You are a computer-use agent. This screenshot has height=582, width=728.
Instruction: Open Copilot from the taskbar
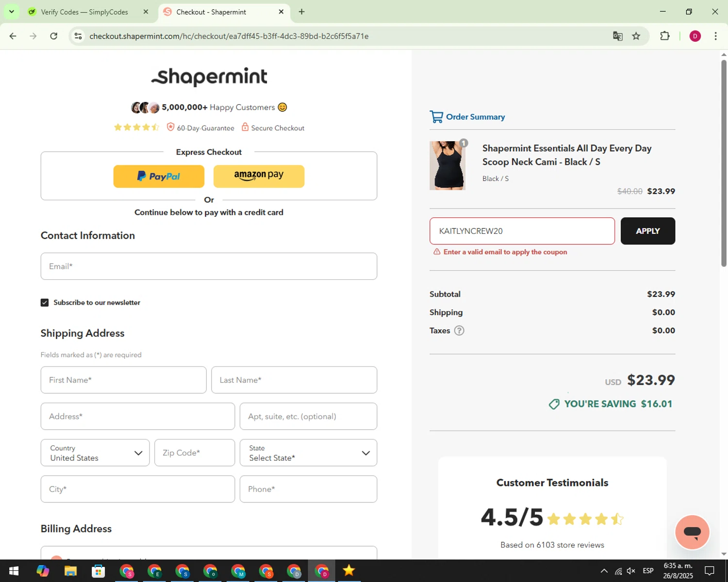point(43,571)
